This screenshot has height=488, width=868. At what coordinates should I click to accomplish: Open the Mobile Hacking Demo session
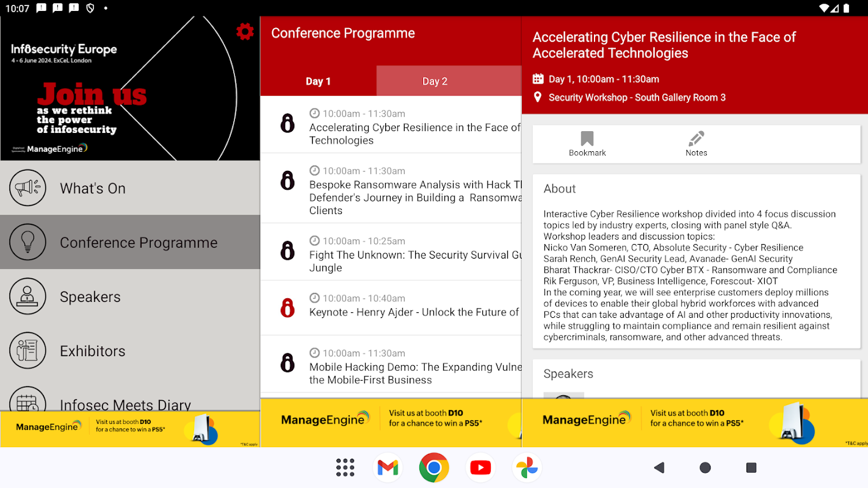click(x=391, y=364)
